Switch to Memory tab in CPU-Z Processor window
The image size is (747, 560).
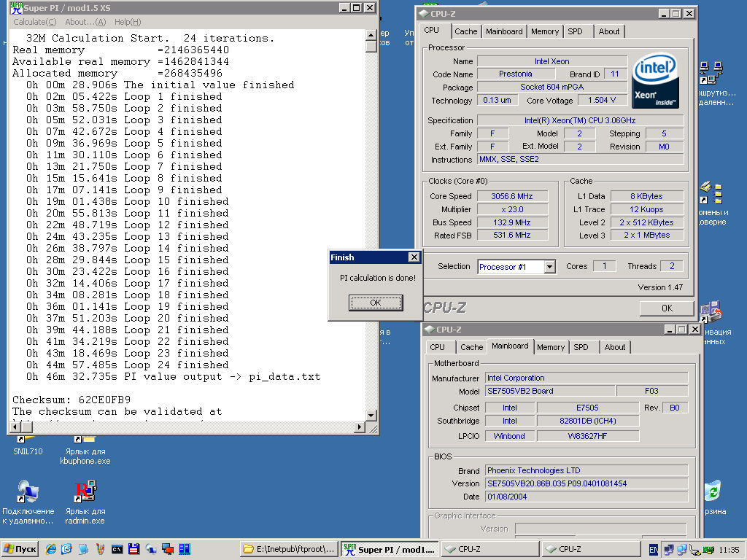pos(544,31)
